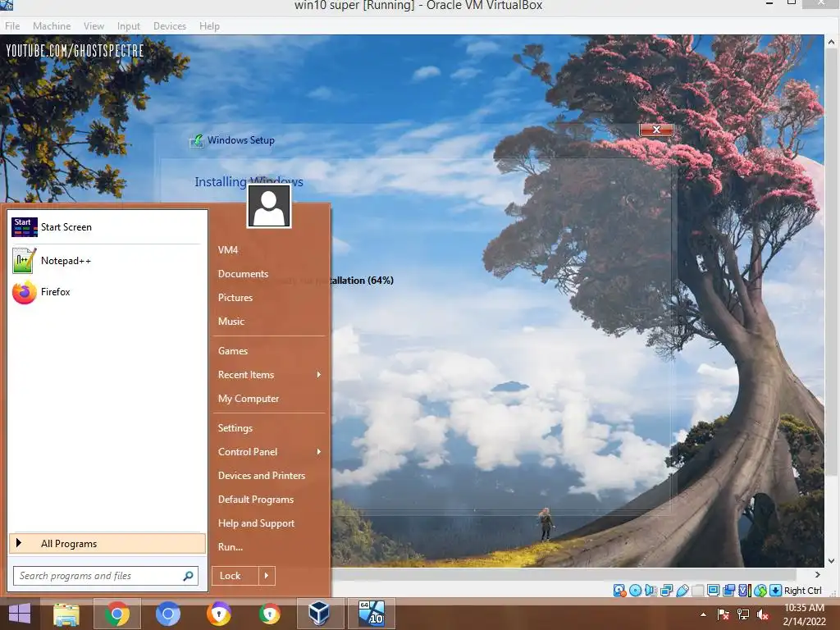Open the orange-purple shield browser on the taskbar

218,614
